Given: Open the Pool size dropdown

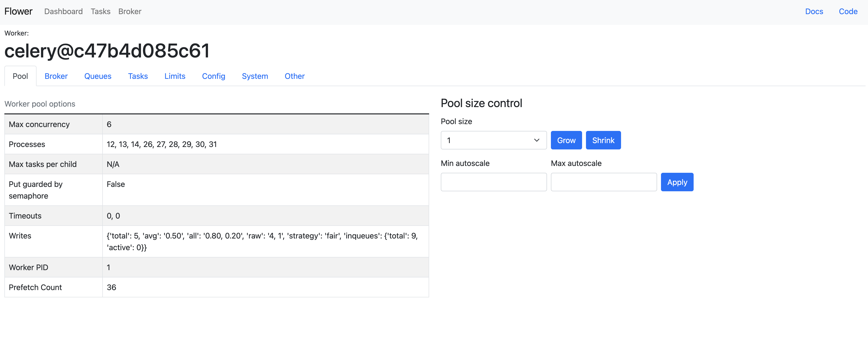Looking at the screenshot, I should pyautogui.click(x=493, y=140).
